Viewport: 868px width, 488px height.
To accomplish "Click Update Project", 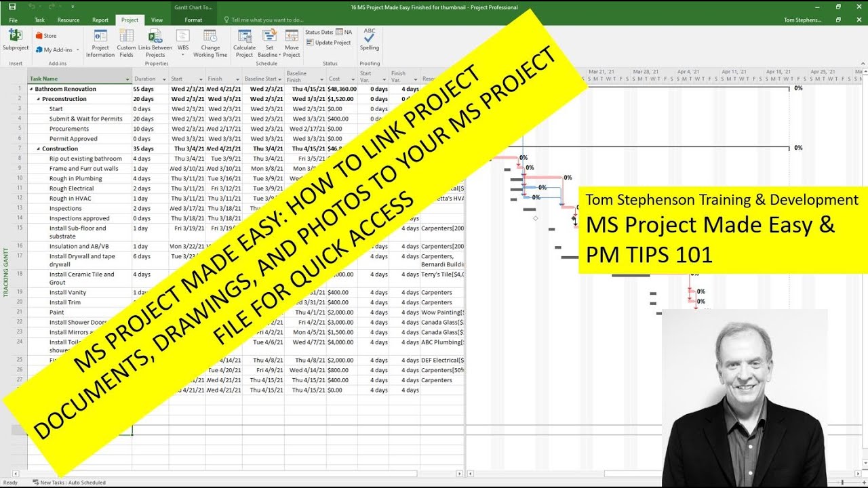I will point(329,42).
